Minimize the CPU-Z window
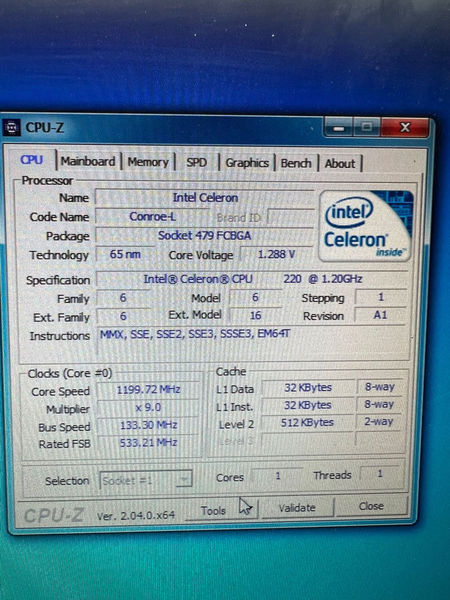The image size is (450, 600). tap(338, 128)
